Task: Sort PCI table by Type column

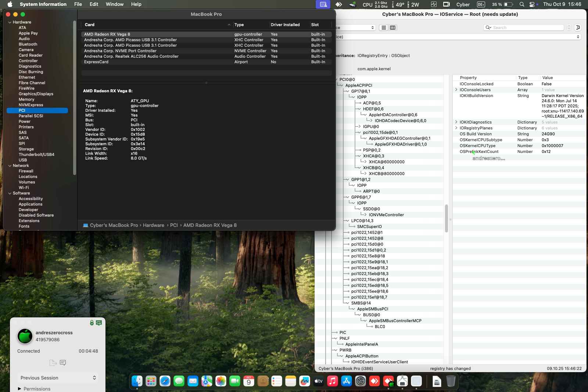Action: coord(251,25)
